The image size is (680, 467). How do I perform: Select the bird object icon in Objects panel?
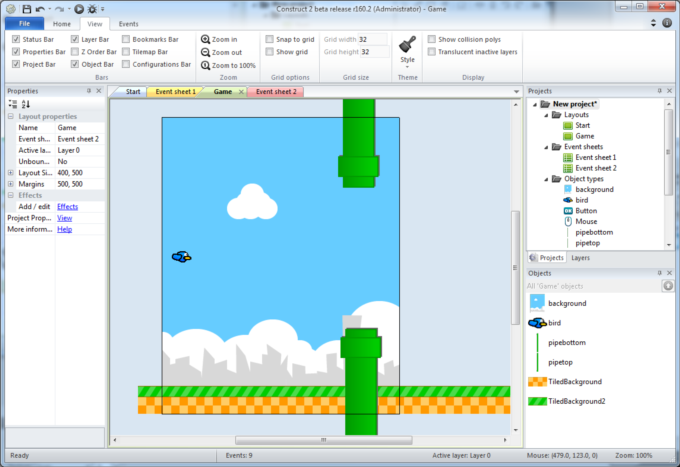537,323
